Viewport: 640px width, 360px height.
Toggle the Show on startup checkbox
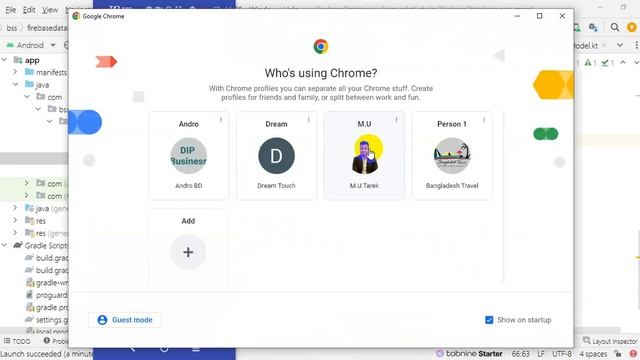click(489, 320)
